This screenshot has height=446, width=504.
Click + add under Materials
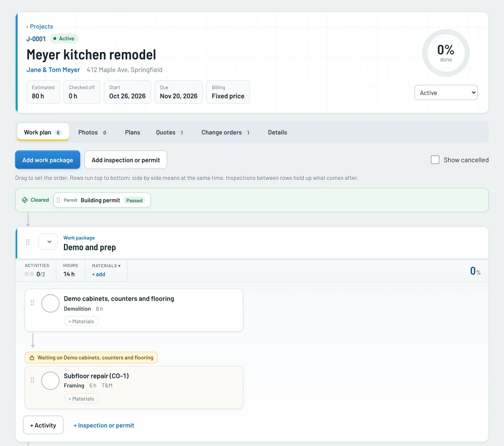pyautogui.click(x=98, y=274)
